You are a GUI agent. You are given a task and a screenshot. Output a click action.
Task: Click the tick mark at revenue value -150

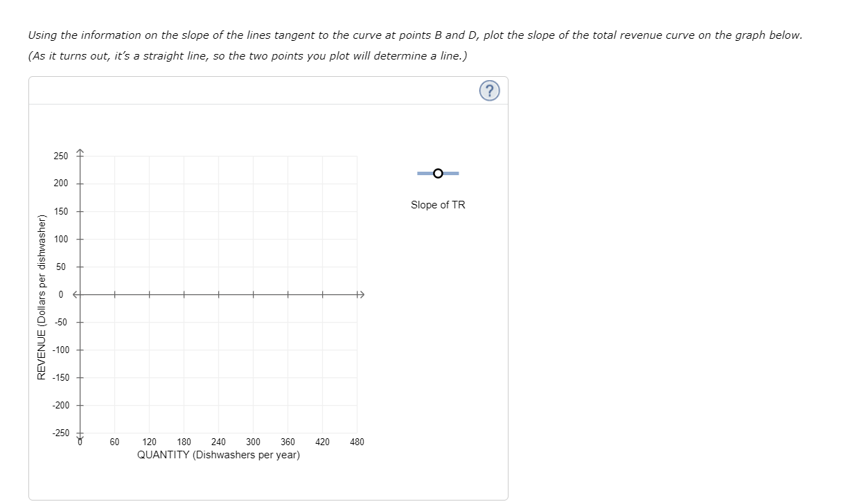80,377
